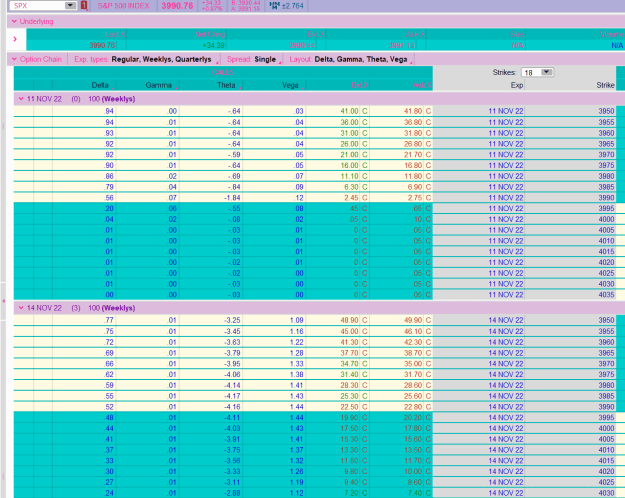Click ask 10.00 for 14 NOV 4020 call
The width and height of the screenshot is (625, 498).
[412, 471]
